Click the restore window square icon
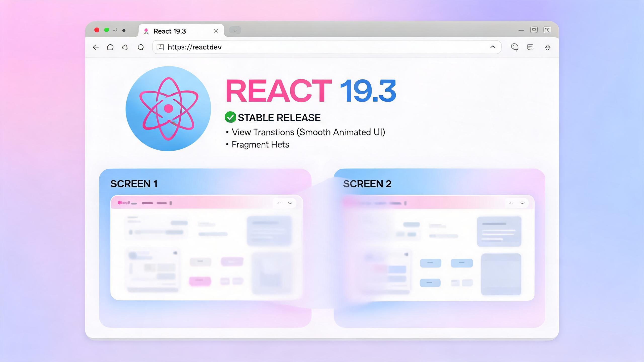Image resolution: width=644 pixels, height=362 pixels. (x=534, y=30)
